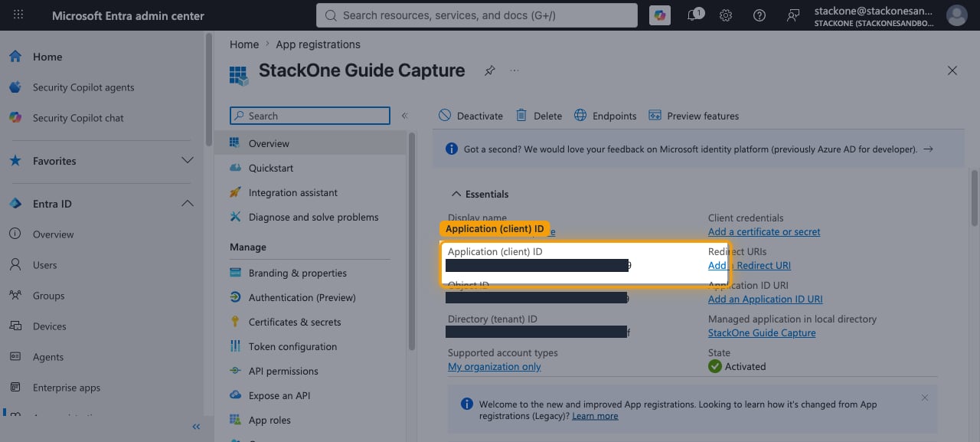Image resolution: width=980 pixels, height=442 pixels.
Task: Click Add a certificate or secret link
Action: [x=764, y=232]
